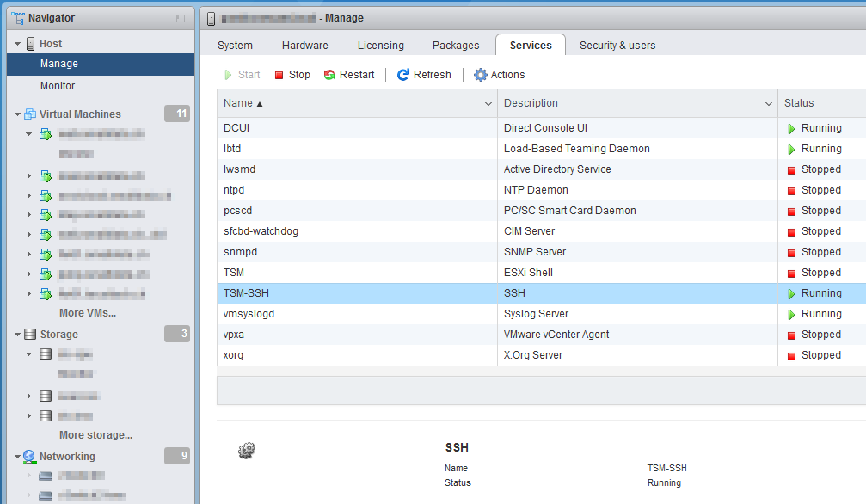
Task: Select Manage under Host
Action: 101,65
